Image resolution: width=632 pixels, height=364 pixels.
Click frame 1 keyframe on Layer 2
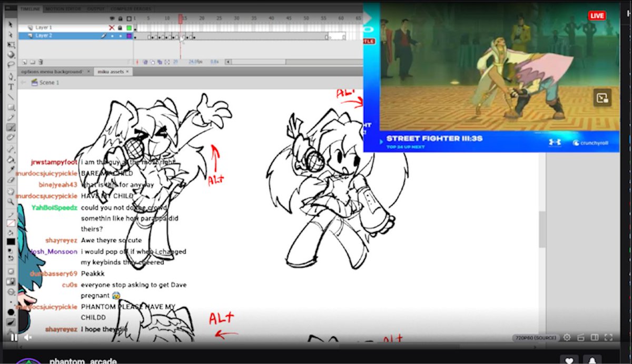pyautogui.click(x=135, y=36)
